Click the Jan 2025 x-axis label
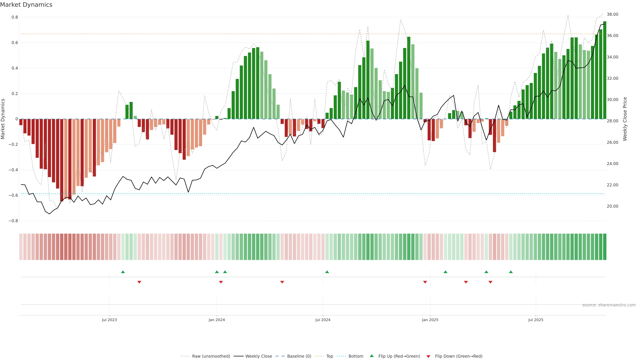 click(430, 320)
